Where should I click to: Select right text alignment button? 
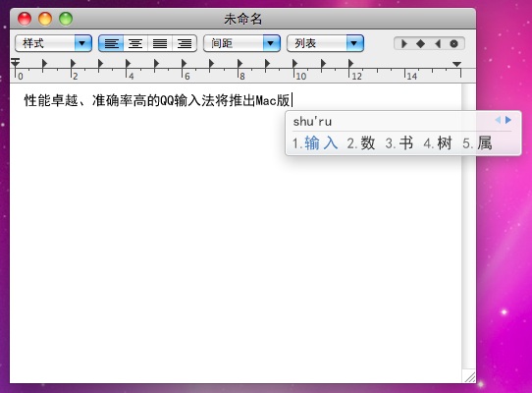[185, 43]
